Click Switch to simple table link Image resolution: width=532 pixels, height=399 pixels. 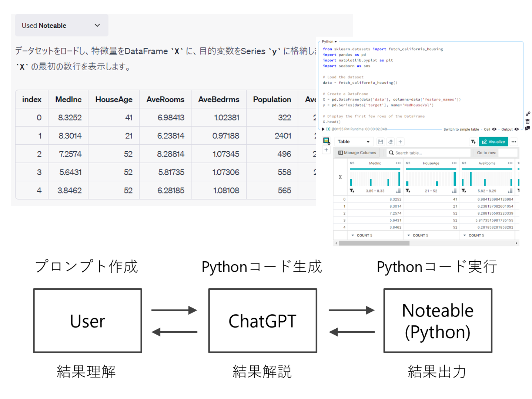click(x=461, y=130)
